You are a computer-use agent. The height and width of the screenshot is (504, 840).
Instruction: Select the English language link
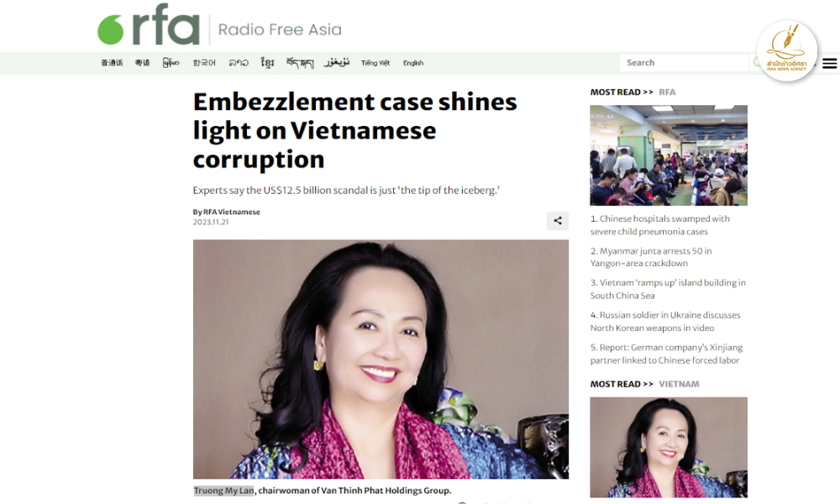413,63
